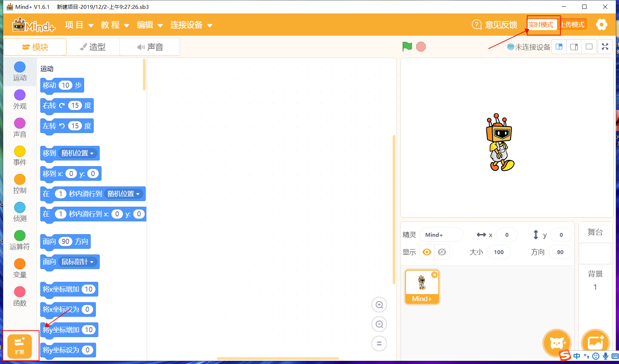Select the 事件 events category
The image size is (619, 364).
click(20, 155)
